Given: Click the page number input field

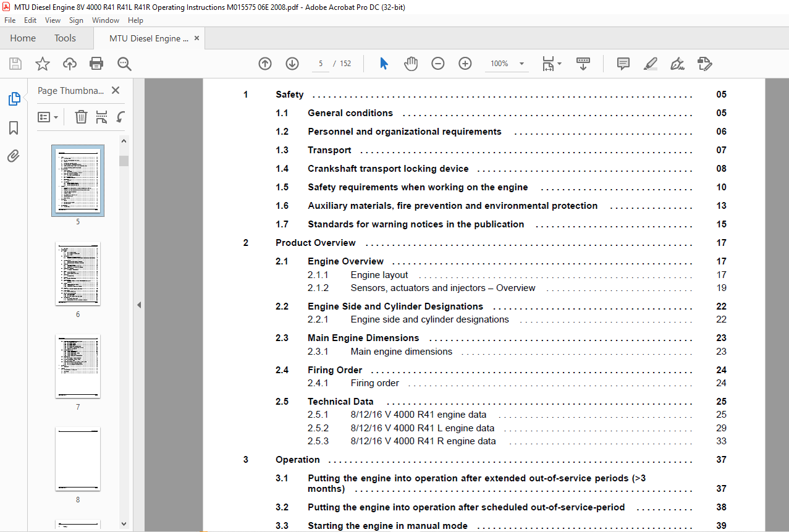Looking at the screenshot, I should click(321, 64).
